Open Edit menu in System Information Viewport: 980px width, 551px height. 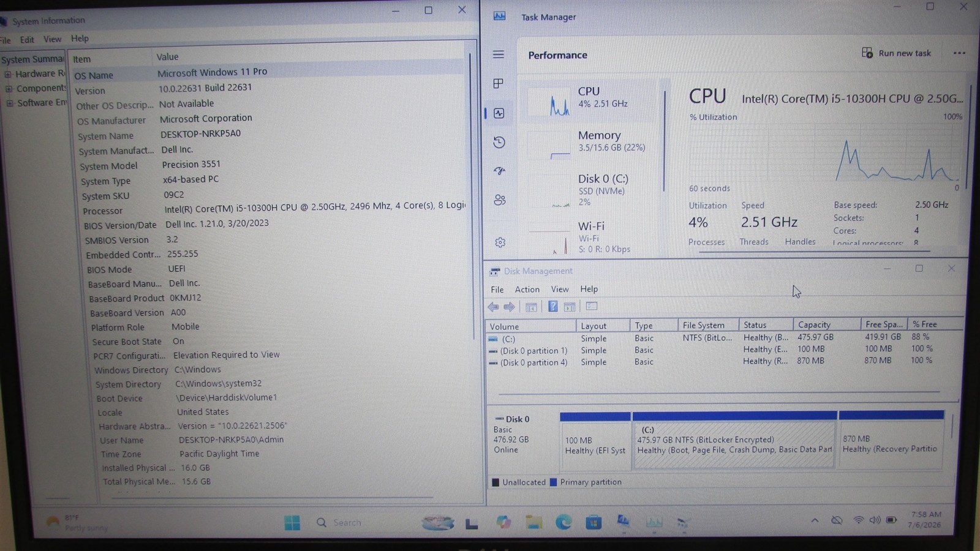click(x=27, y=40)
